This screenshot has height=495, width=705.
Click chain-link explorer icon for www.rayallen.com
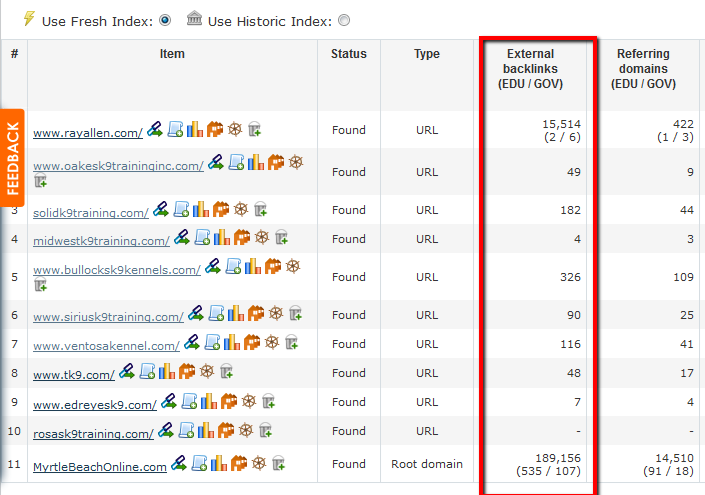[x=155, y=129]
